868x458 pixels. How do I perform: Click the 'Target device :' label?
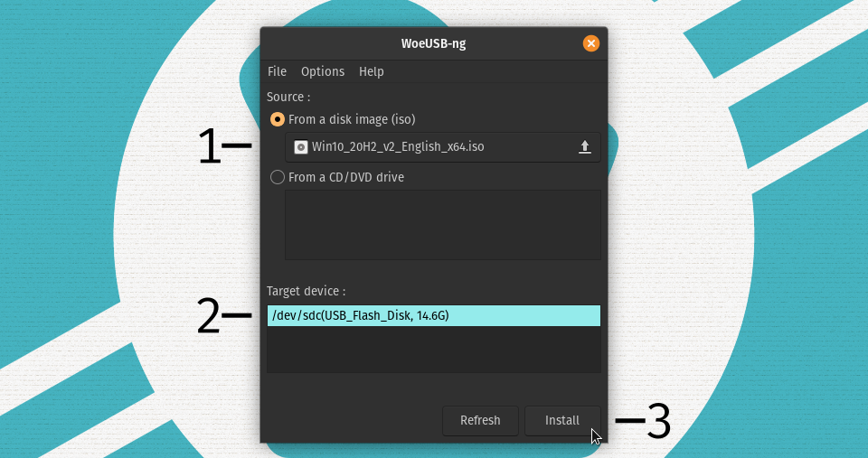tap(306, 291)
